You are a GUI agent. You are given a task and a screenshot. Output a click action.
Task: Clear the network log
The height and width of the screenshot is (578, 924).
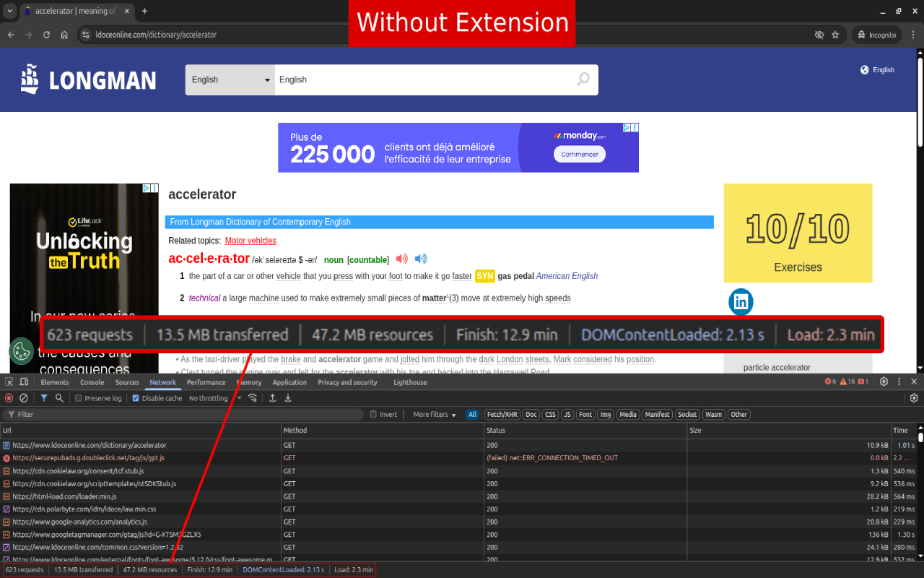[24, 398]
